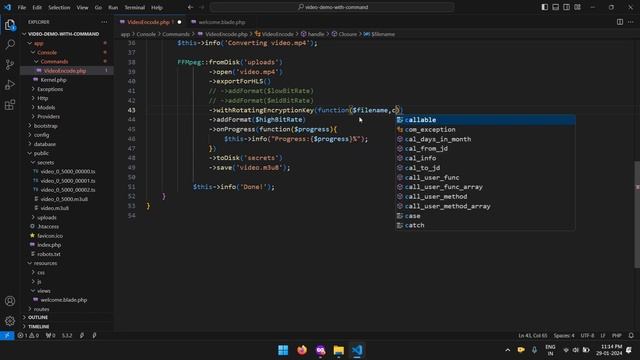Pick call_user_func_array from suggestions
Image resolution: width=640 pixels, height=360 pixels.
(485, 187)
